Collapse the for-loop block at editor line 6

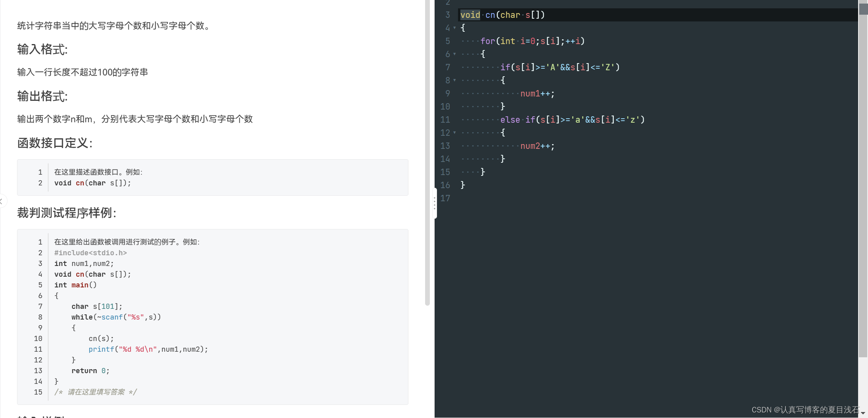point(454,54)
